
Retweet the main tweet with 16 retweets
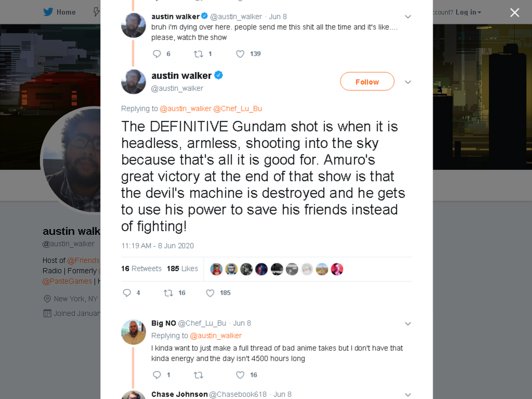(168, 293)
